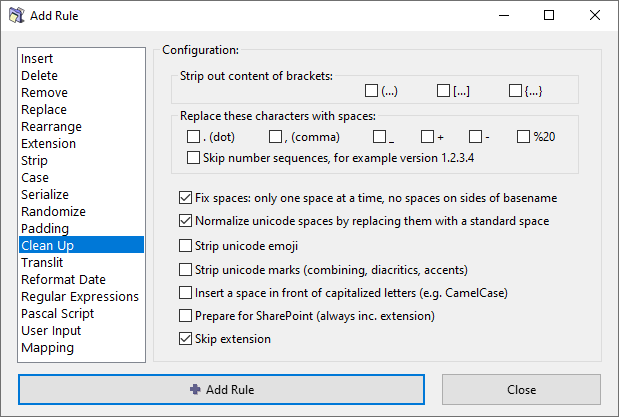Disable the Skip extension checkbox
Viewport: 619px width, 417px height.
click(x=185, y=339)
